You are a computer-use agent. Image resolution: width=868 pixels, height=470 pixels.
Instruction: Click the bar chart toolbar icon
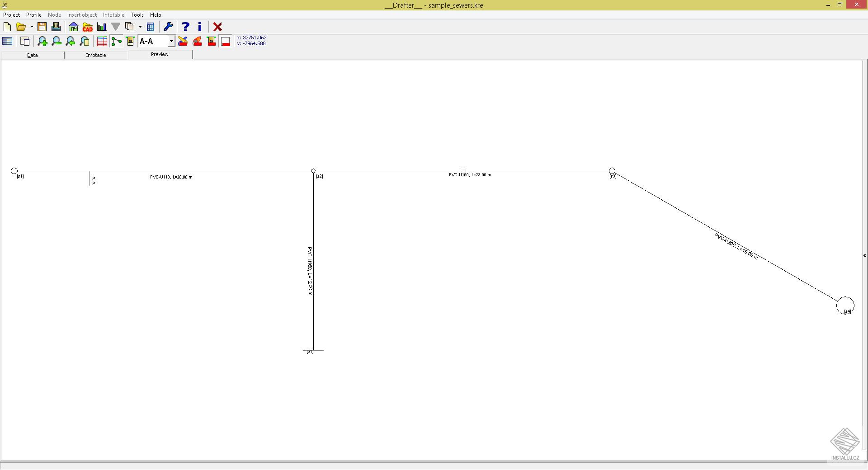[x=102, y=27]
